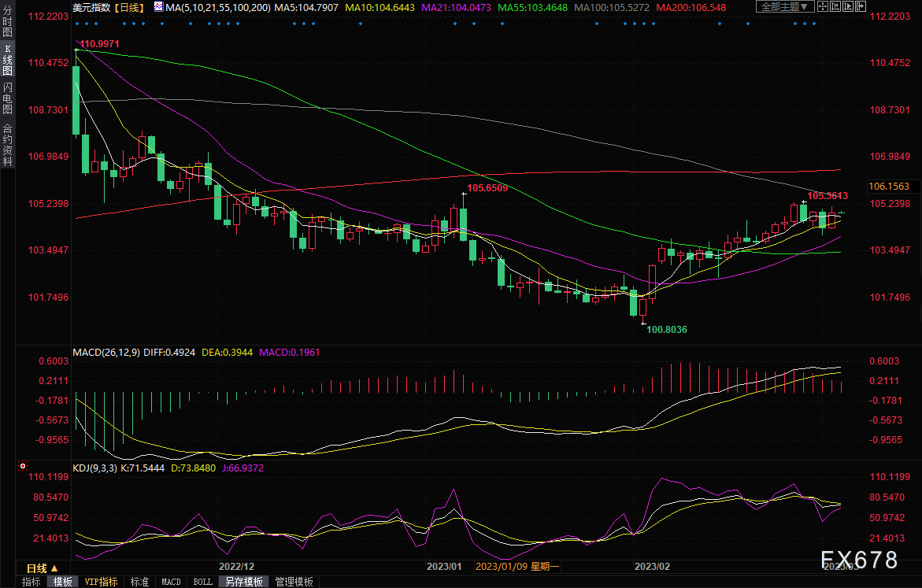Click the 管理模板 manage templates button
The image size is (922, 588).
(294, 582)
